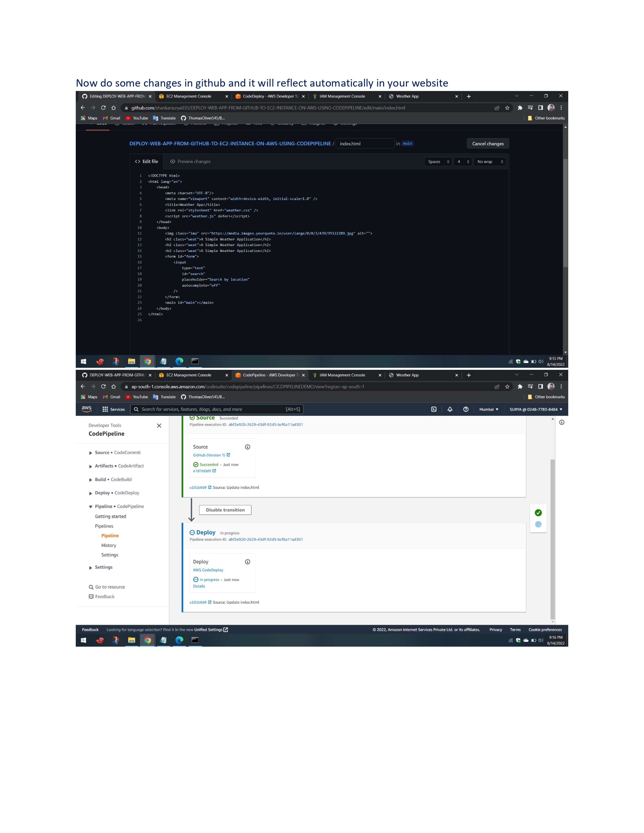Viewport: 644px width, 833px height.
Task: Launch AWS CloudShell terminal icon
Action: point(434,409)
